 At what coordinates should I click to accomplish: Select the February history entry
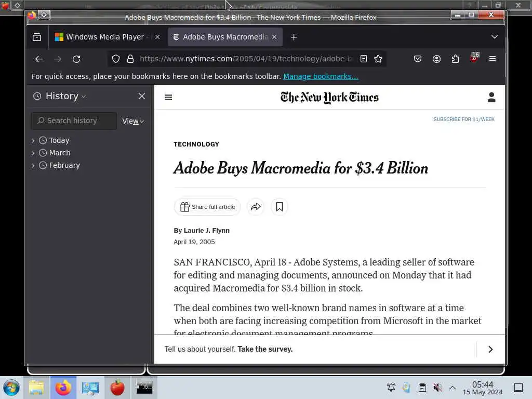coord(64,165)
